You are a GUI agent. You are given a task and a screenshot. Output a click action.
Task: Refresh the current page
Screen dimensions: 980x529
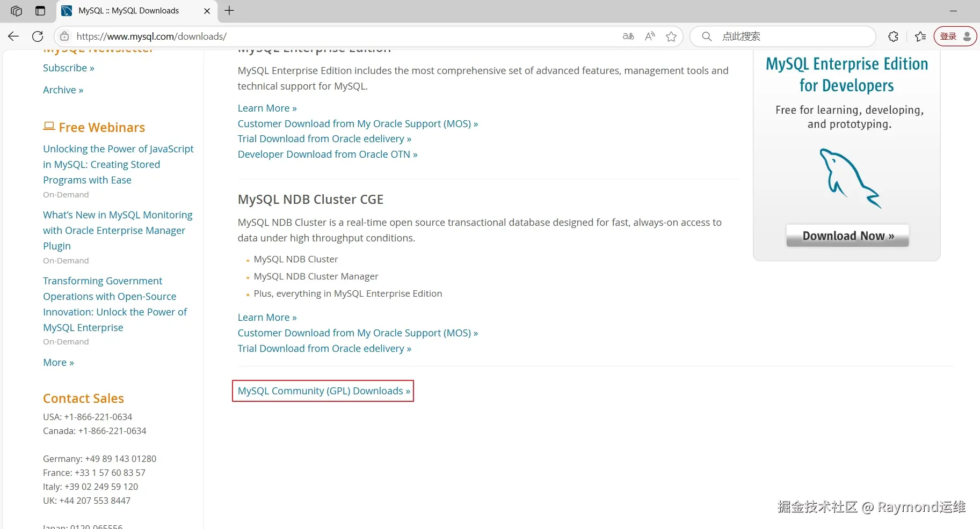click(x=38, y=36)
